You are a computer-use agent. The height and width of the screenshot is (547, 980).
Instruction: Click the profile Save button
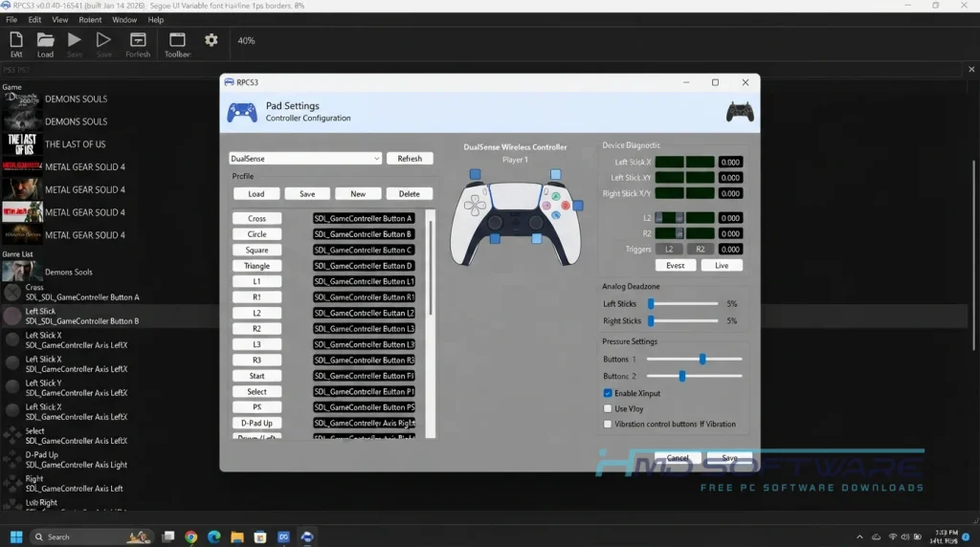click(307, 194)
